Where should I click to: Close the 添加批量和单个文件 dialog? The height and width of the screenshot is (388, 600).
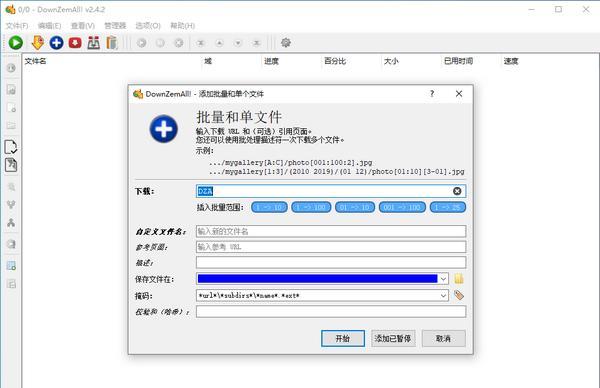[x=459, y=93]
